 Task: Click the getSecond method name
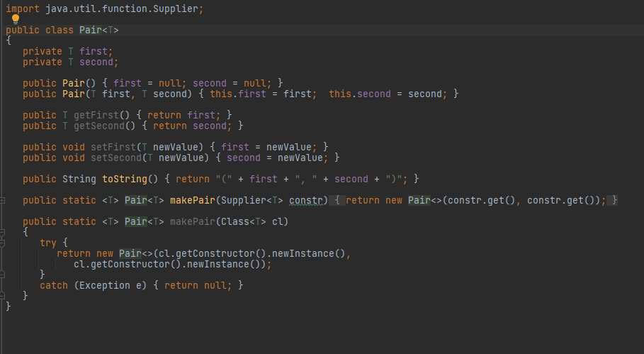(99, 126)
